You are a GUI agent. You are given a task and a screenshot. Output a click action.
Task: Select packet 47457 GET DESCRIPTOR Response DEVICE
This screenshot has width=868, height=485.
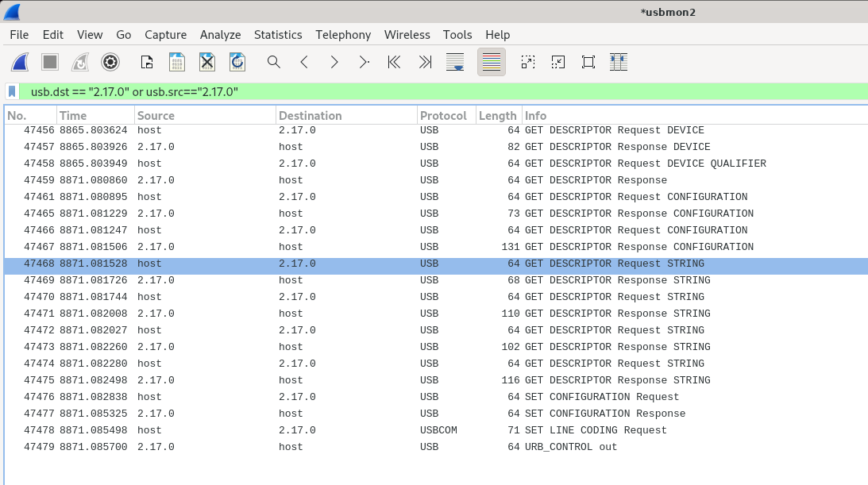(436, 147)
